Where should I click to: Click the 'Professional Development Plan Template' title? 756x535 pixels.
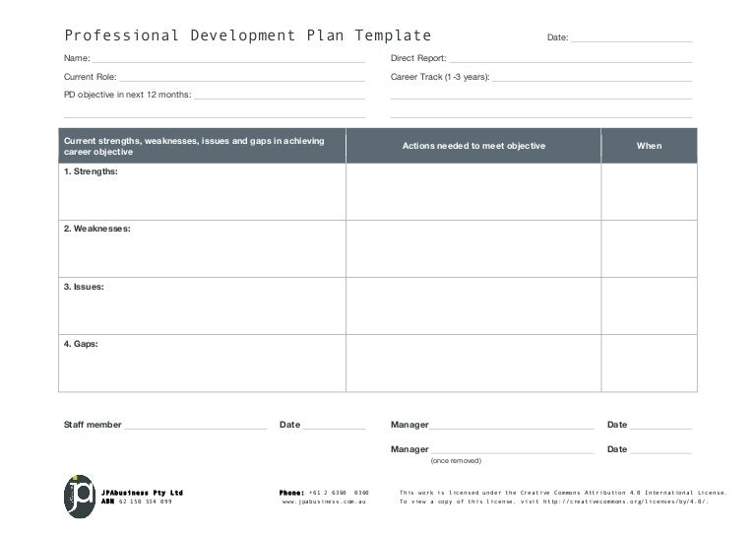pos(248,35)
